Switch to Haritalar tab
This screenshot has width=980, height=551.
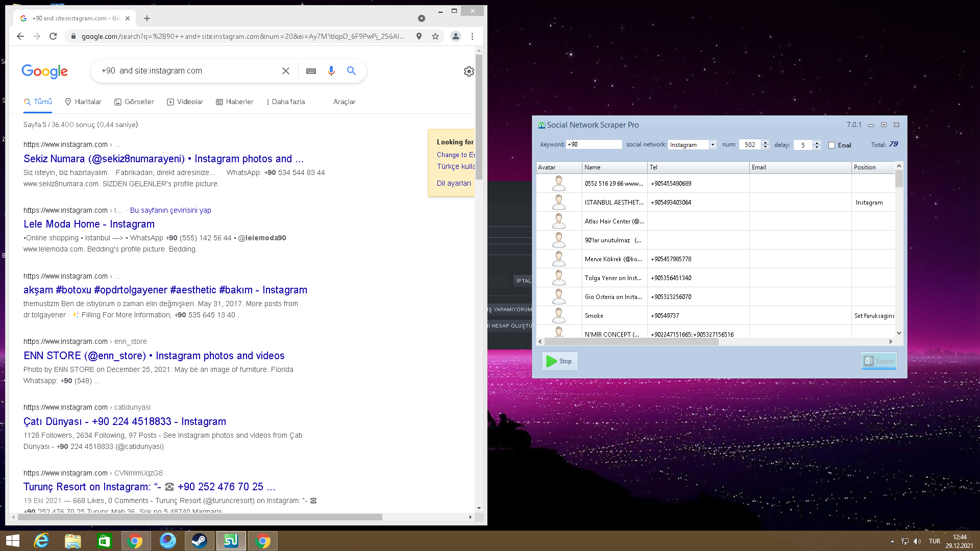pos(83,102)
